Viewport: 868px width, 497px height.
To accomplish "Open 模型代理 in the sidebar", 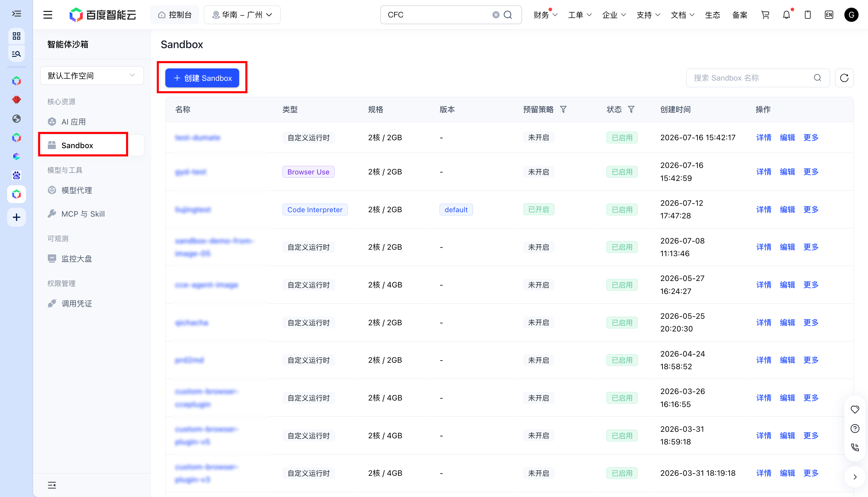I will (92, 190).
